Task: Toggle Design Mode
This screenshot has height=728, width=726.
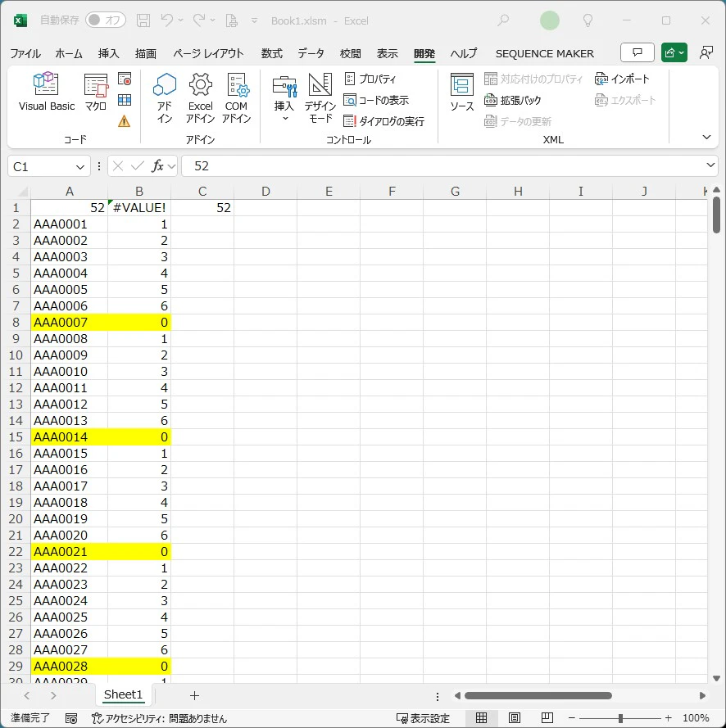Action: tap(320, 98)
